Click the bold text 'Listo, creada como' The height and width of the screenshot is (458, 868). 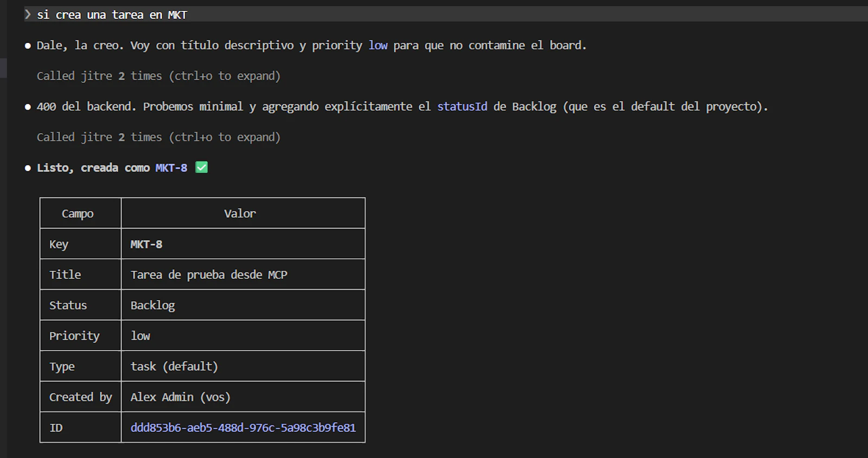tap(93, 168)
